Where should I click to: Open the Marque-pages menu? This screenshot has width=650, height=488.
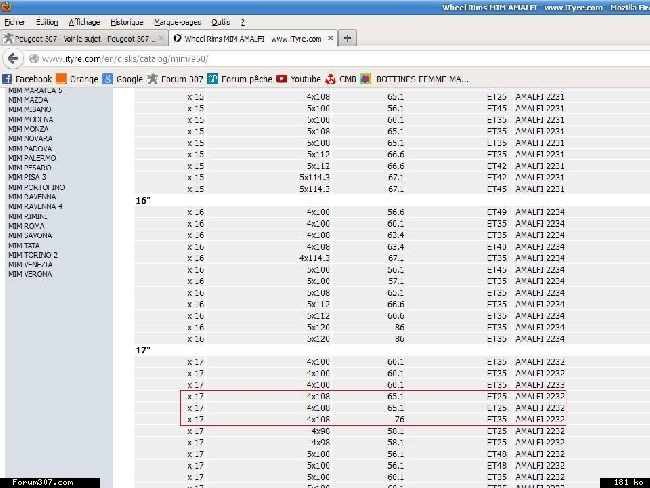(x=177, y=22)
